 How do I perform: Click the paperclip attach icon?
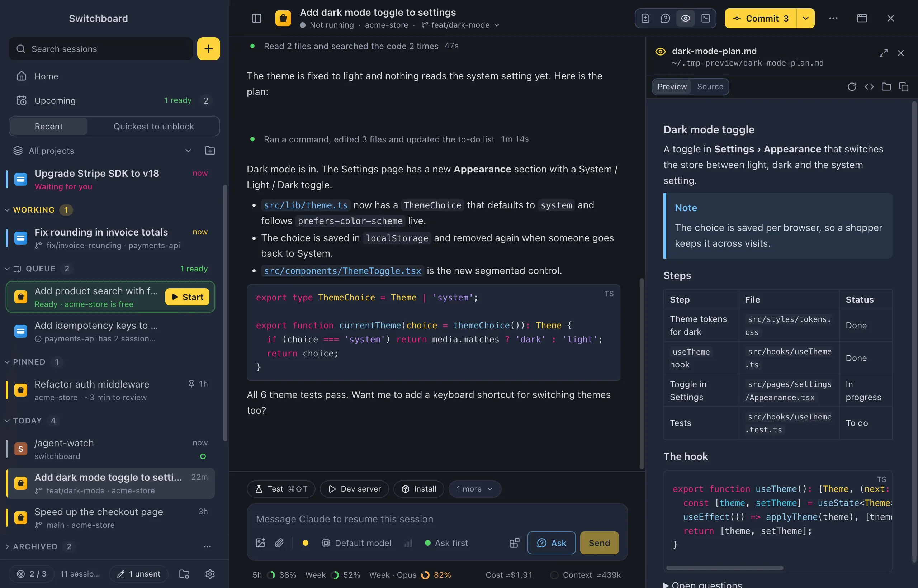click(x=279, y=542)
